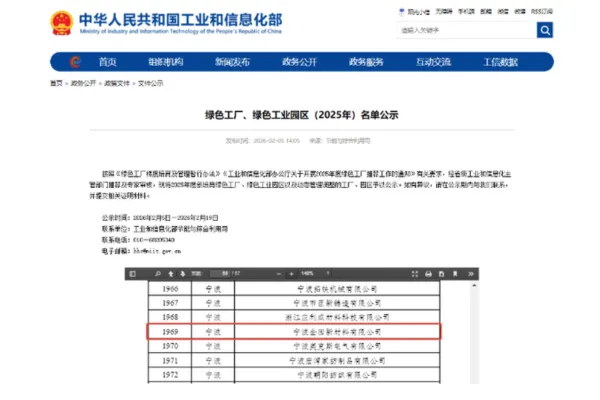Open 政务公开 navigation item
The height and width of the screenshot is (400, 600).
click(300, 62)
